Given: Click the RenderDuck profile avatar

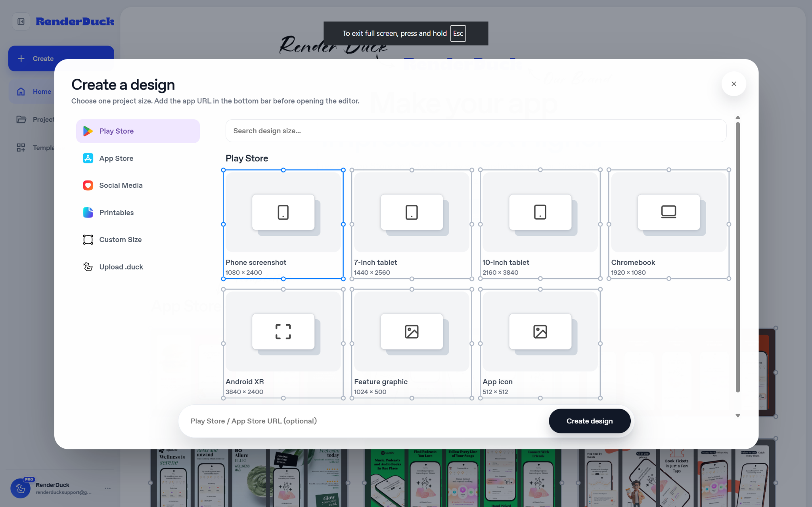Looking at the screenshot, I should (20, 488).
